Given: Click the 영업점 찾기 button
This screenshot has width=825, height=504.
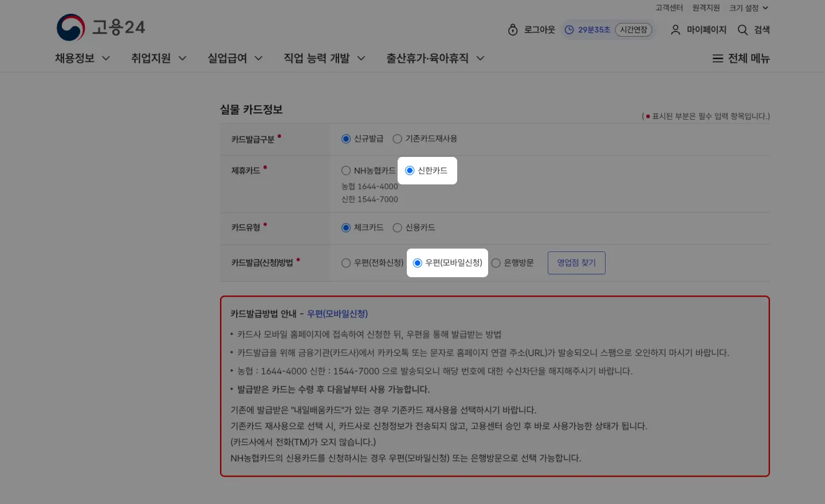Looking at the screenshot, I should 576,263.
